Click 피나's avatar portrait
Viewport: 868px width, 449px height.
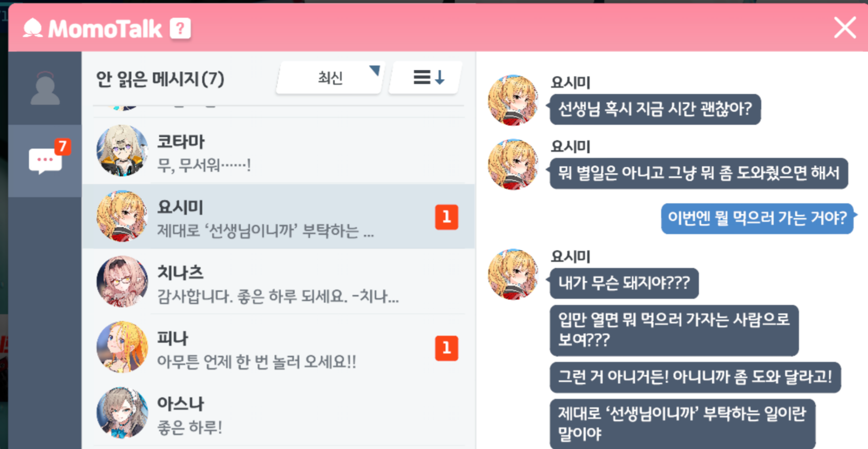point(122,347)
